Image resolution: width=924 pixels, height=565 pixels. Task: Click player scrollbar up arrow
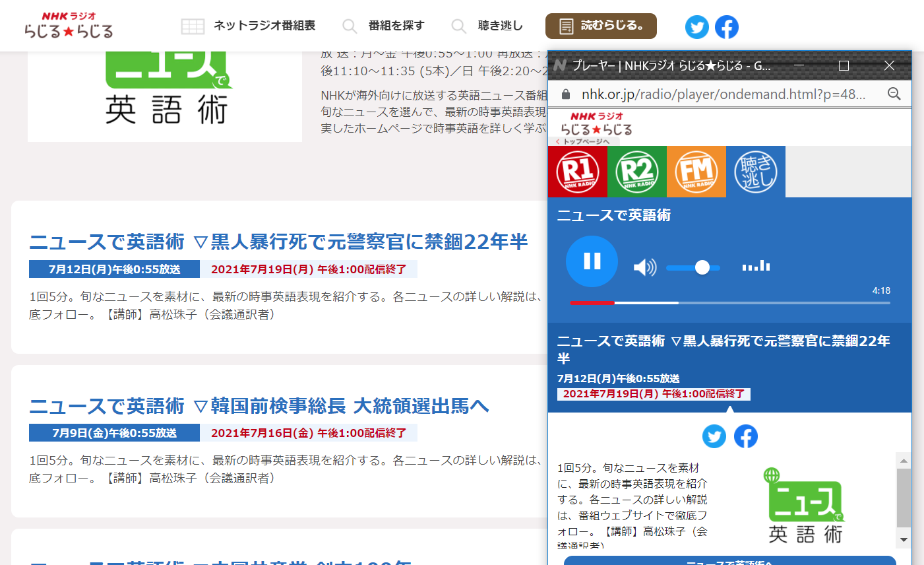coord(904,461)
